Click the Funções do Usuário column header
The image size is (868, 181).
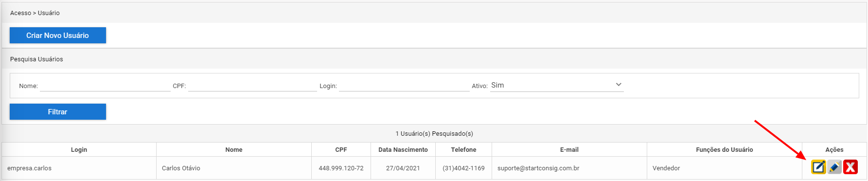pos(725,149)
